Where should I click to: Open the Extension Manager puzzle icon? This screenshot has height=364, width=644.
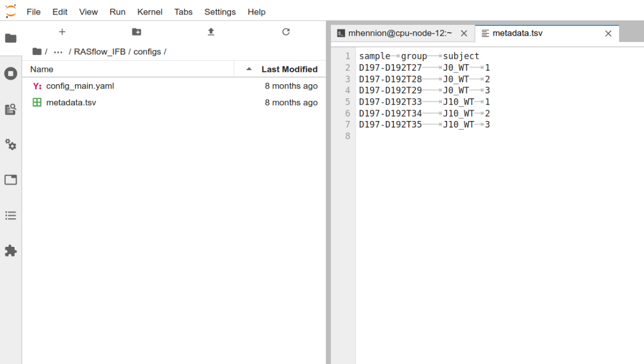(x=11, y=251)
